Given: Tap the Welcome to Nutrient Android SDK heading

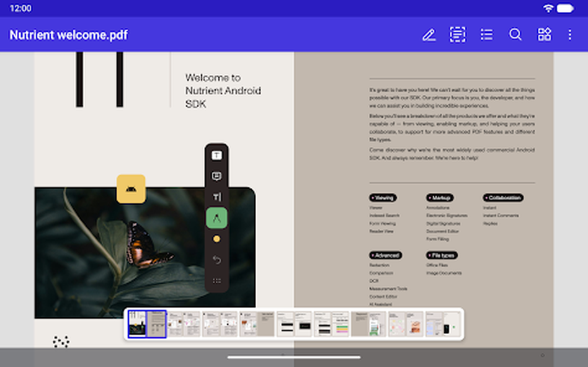Looking at the screenshot, I should [223, 91].
